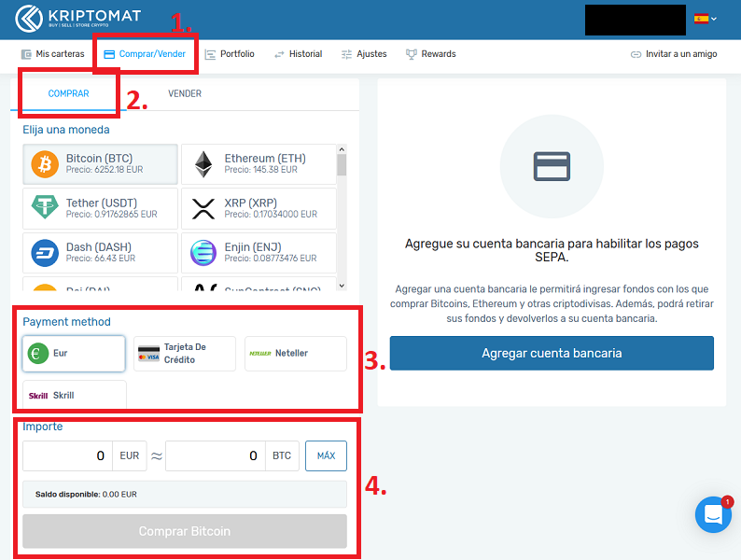Click the Dash blue logo icon
This screenshot has height=560, width=741.
tap(45, 253)
